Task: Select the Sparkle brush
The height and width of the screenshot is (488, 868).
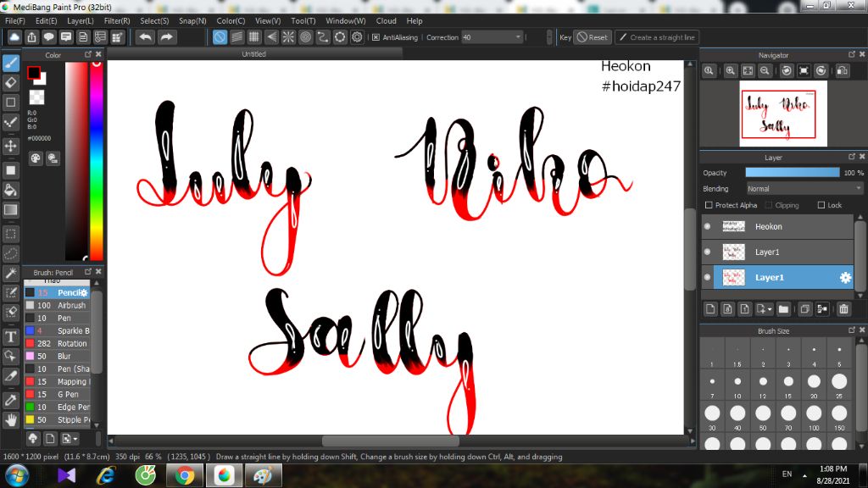Action: (57, 331)
